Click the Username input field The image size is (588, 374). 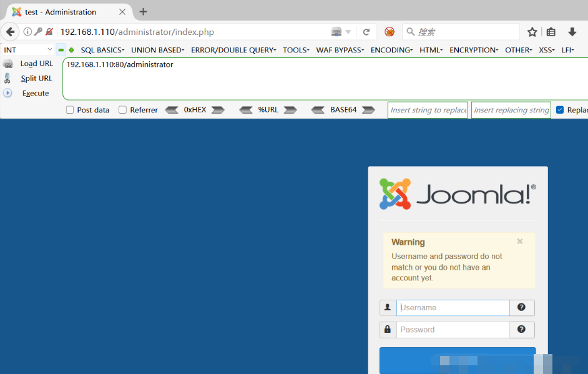click(x=453, y=308)
